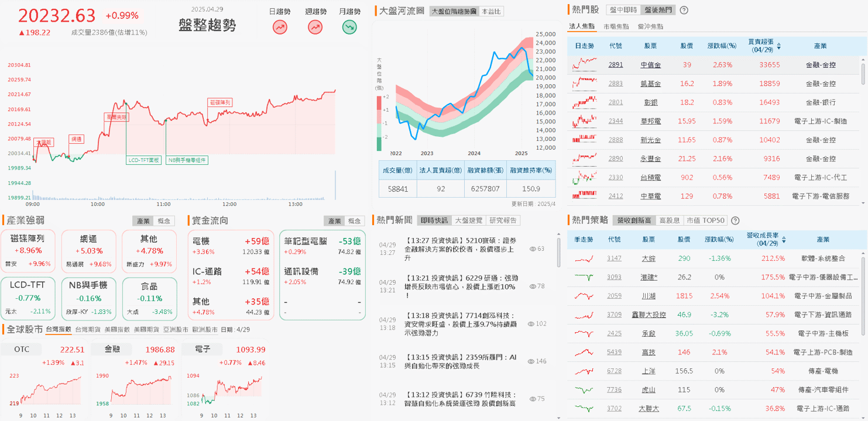
Task: Click the 日趨勢 up-trend arrow icon
Action: (280, 26)
